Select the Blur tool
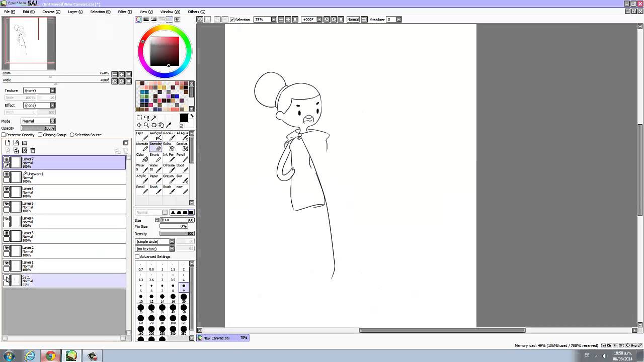This screenshot has width=644, height=362. coord(182,179)
